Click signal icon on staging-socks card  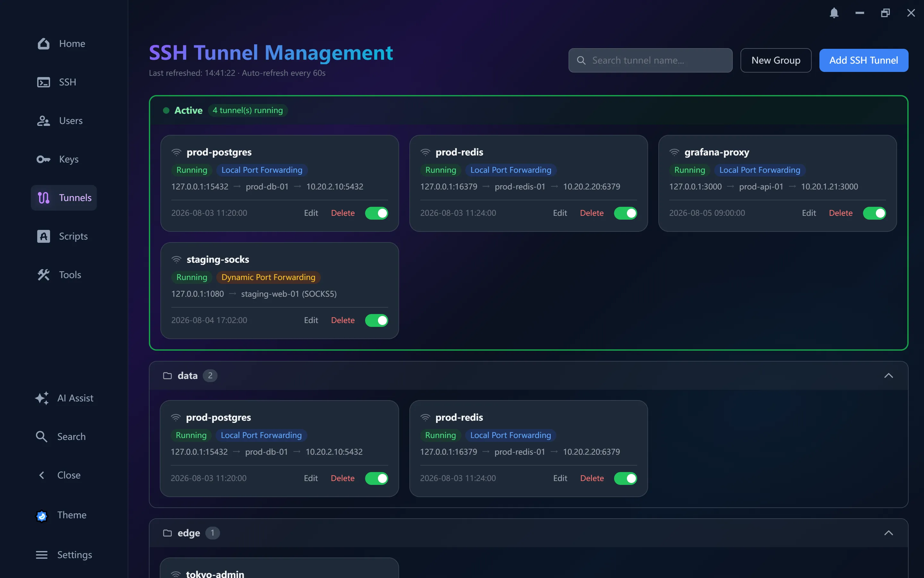point(176,259)
